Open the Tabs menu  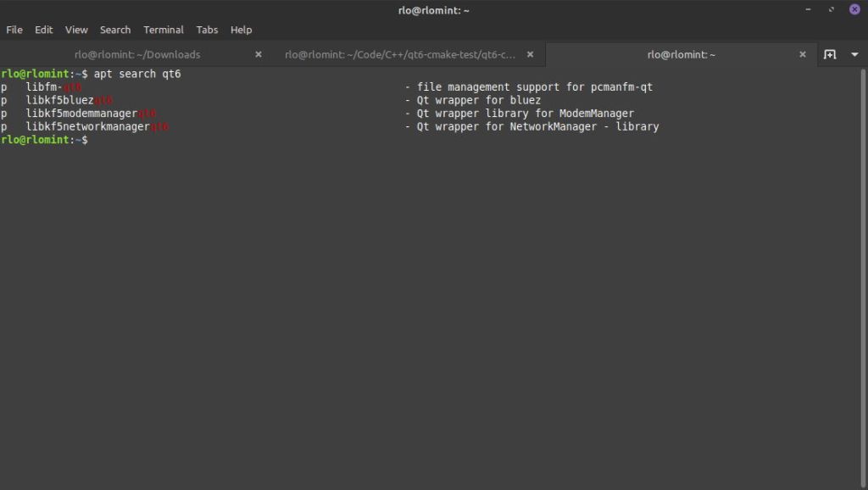207,30
